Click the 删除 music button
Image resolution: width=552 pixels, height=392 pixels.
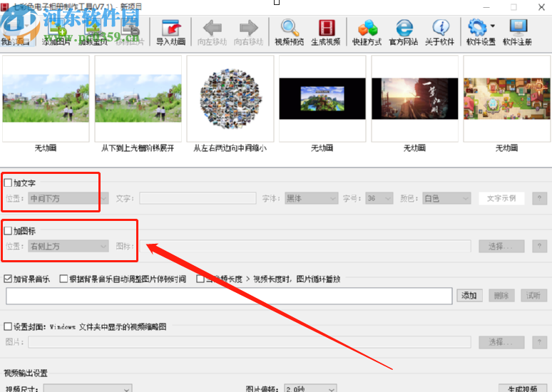tap(501, 296)
